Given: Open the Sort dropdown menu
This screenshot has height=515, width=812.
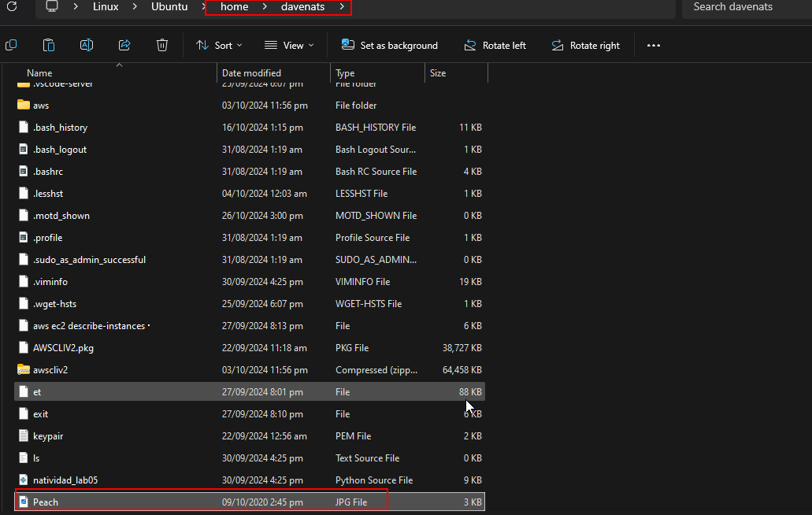Looking at the screenshot, I should tap(219, 46).
